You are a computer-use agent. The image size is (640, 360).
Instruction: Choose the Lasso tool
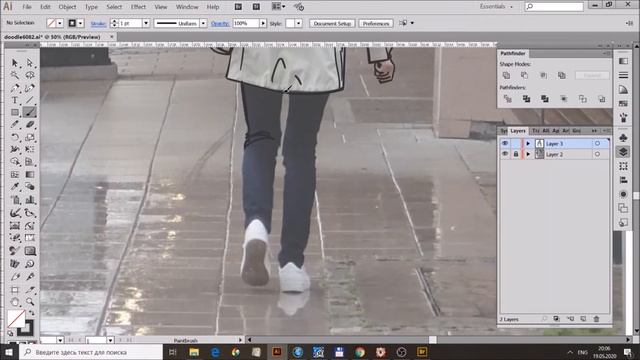(30, 76)
